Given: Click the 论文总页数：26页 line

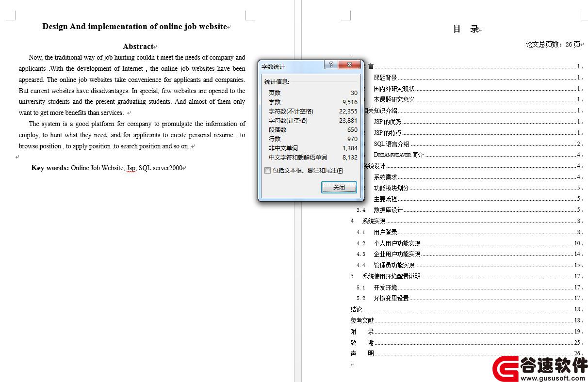Looking at the screenshot, I should click(x=553, y=45).
